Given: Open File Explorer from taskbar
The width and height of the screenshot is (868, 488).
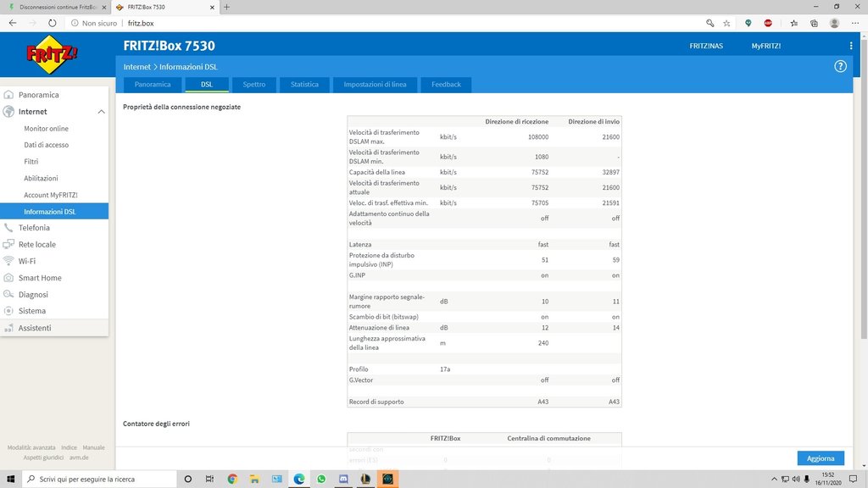Looking at the screenshot, I should (x=254, y=480).
